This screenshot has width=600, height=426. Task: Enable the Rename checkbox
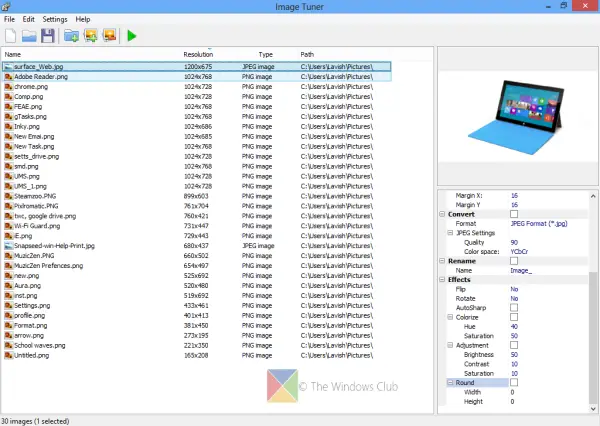tap(514, 261)
